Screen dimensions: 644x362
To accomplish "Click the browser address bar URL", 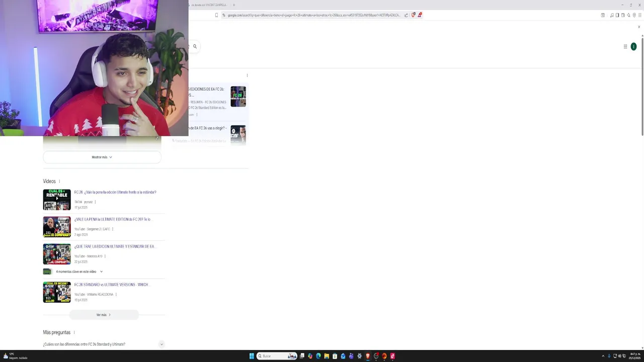I will (x=313, y=15).
